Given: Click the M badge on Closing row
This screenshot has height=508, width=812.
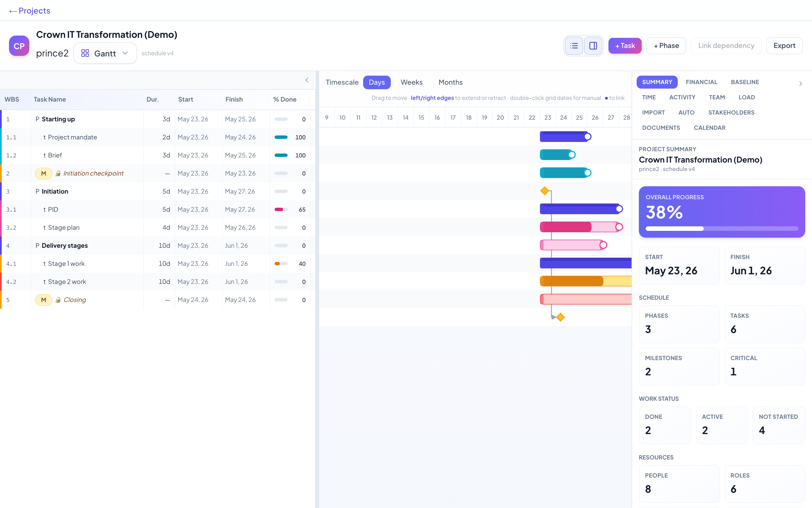Looking at the screenshot, I should click(44, 300).
